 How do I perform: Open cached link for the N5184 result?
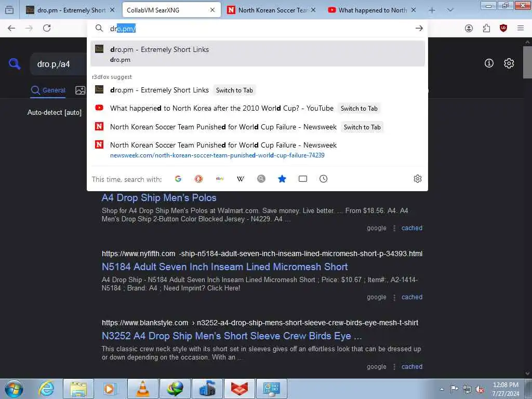pos(412,297)
